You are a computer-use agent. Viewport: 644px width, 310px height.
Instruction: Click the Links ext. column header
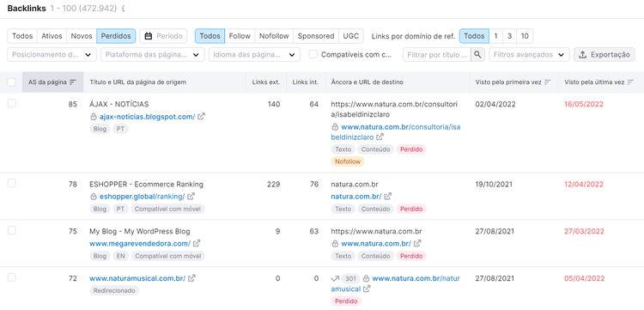(x=266, y=82)
